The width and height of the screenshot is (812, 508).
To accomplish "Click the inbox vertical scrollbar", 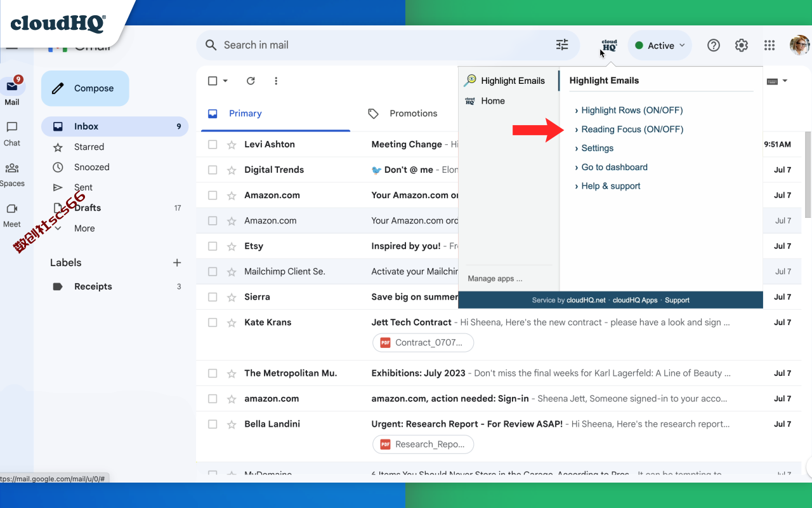I will [808, 175].
